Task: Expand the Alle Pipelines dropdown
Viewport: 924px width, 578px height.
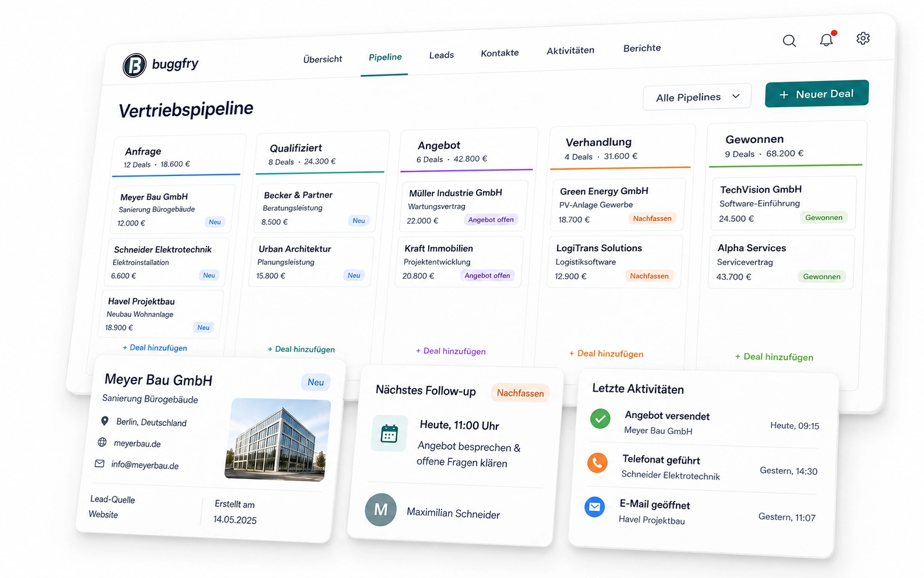Action: (x=697, y=97)
